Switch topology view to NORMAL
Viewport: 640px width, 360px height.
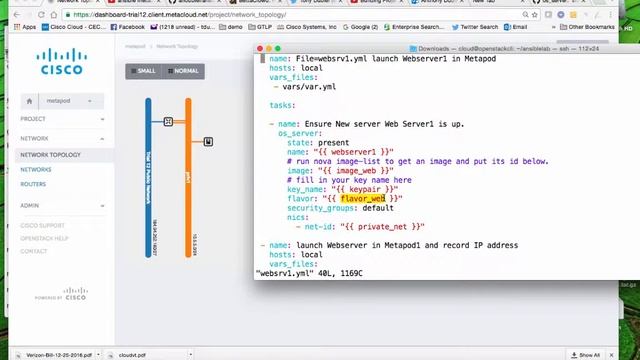(183, 71)
